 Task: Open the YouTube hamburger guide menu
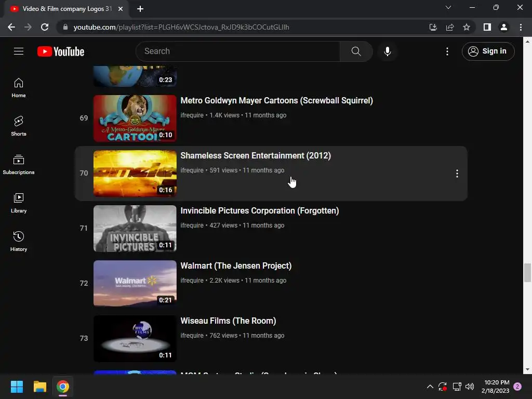pos(19,51)
